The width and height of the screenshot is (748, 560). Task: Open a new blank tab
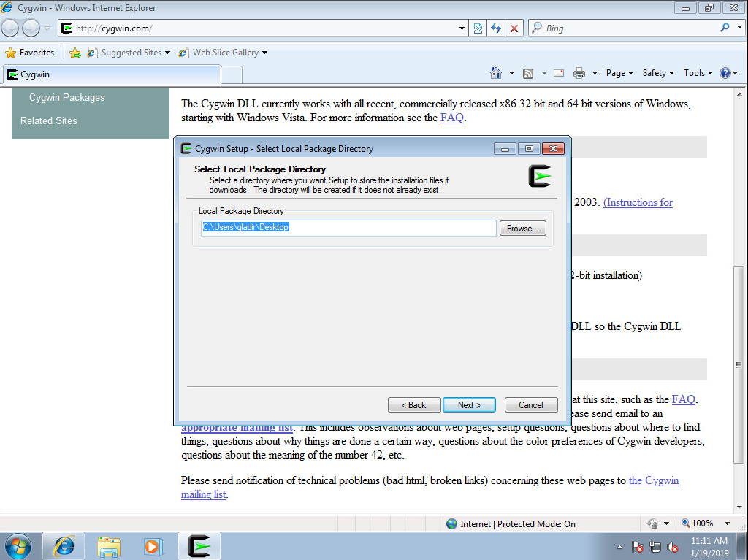click(232, 75)
